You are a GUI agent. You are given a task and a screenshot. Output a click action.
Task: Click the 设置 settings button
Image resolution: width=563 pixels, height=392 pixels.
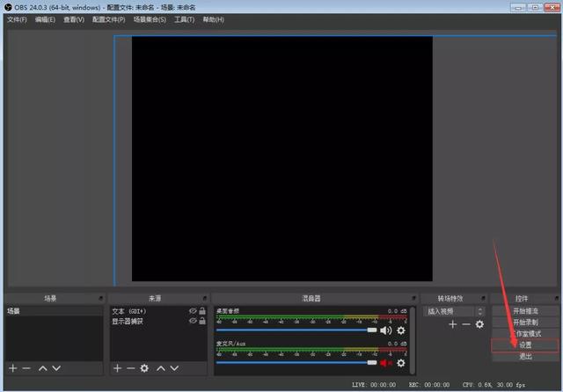point(525,345)
